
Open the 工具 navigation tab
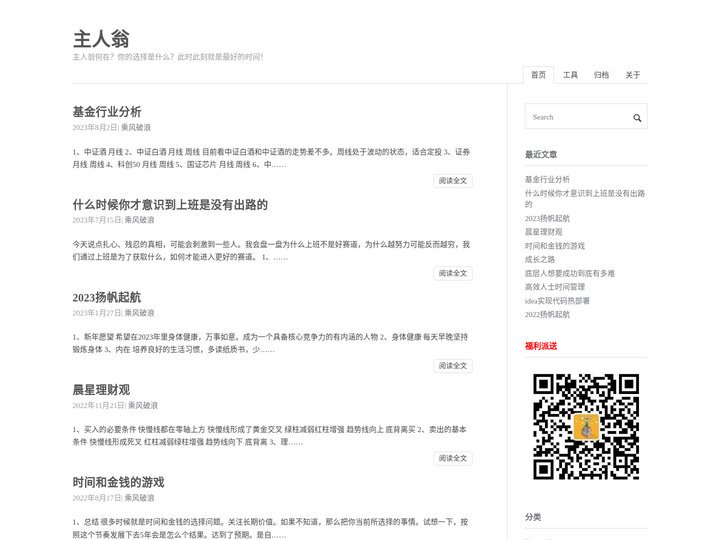coord(570,75)
